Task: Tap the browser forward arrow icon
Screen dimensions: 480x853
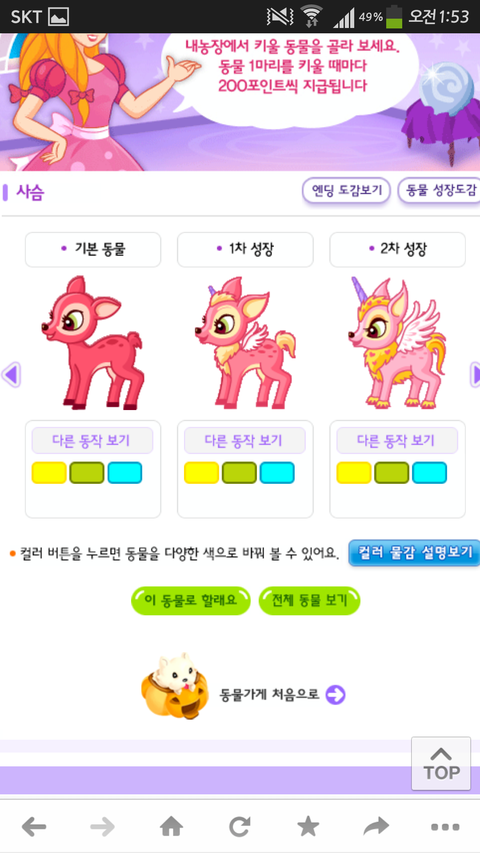Action: [x=102, y=827]
